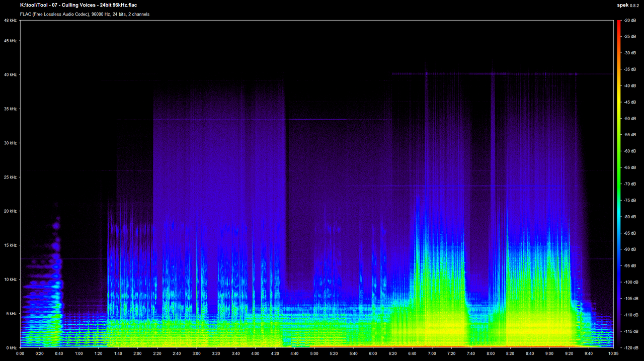Select the -50 dB scale label
Screen dimensions: 644x361
tap(630, 119)
